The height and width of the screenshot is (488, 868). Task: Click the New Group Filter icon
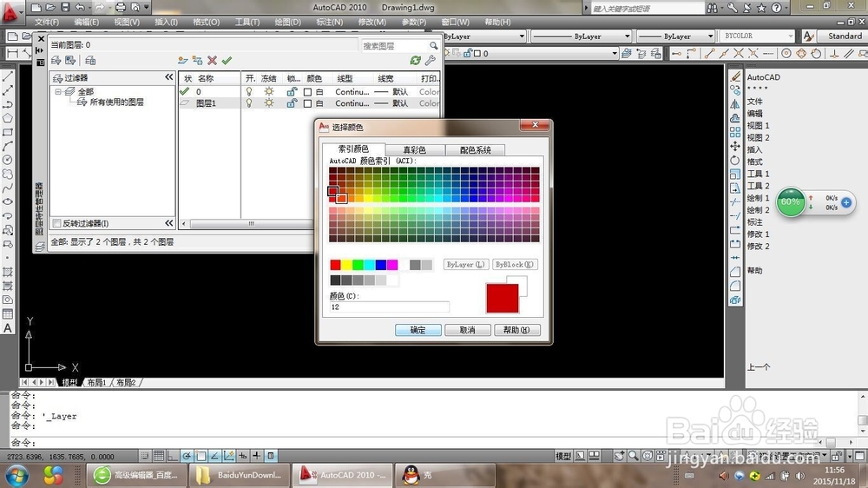pos(70,61)
